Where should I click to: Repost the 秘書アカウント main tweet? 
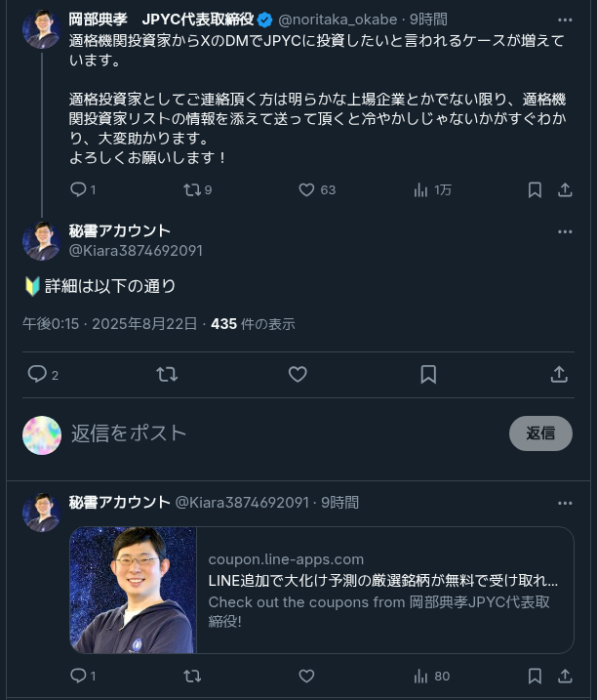pos(167,374)
